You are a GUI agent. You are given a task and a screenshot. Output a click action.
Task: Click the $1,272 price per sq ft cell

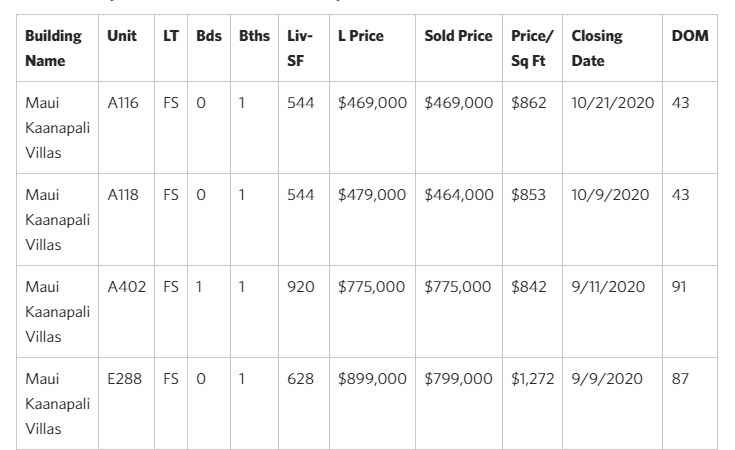533,379
